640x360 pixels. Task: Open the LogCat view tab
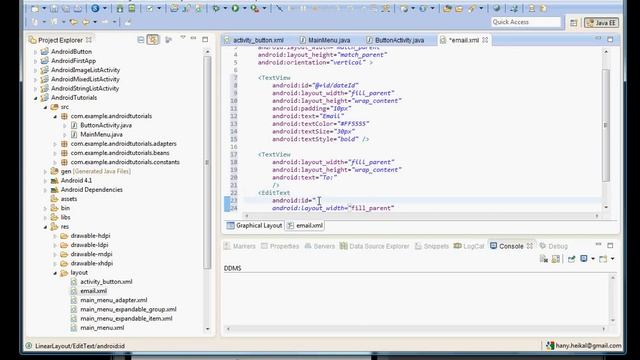(469, 246)
